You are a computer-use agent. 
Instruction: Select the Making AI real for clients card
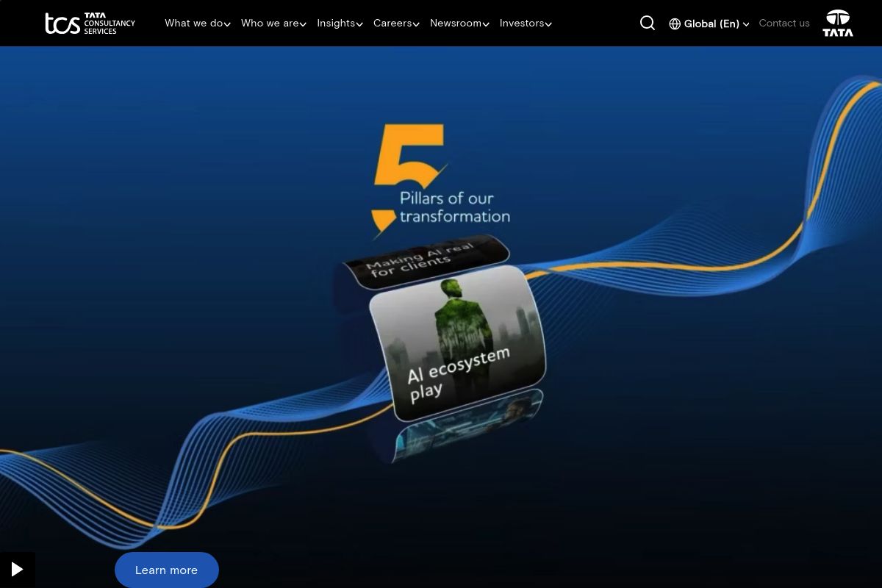426,262
